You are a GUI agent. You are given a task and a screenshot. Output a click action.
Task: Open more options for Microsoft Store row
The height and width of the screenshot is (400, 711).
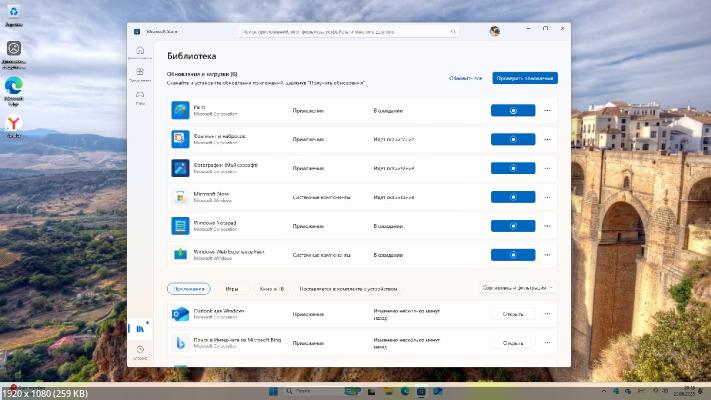coord(547,197)
